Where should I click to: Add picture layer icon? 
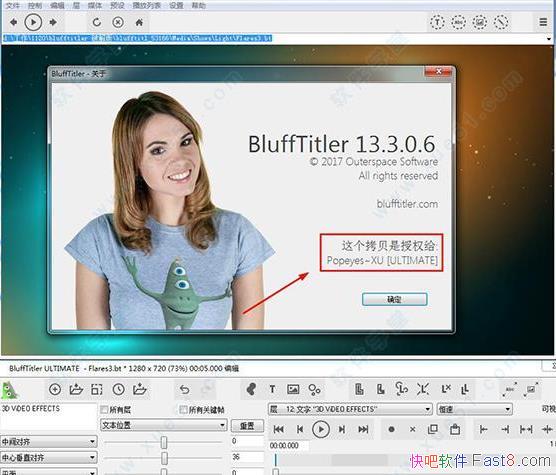click(293, 390)
